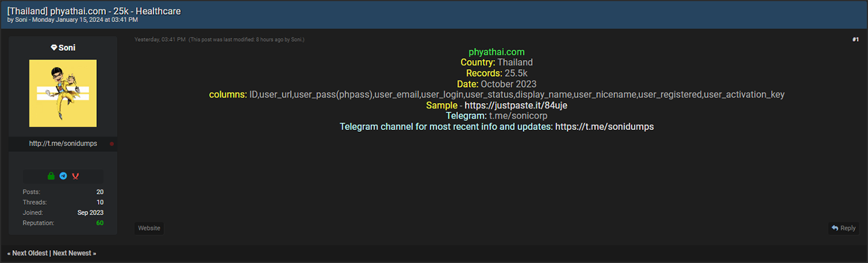Open the t.me/sonidumps channel link in post
868x263 pixels.
(604, 127)
